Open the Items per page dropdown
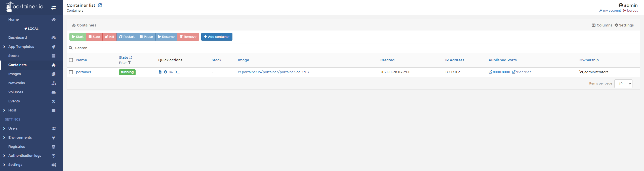Viewport: 644px width, 171px height. pyautogui.click(x=623, y=84)
